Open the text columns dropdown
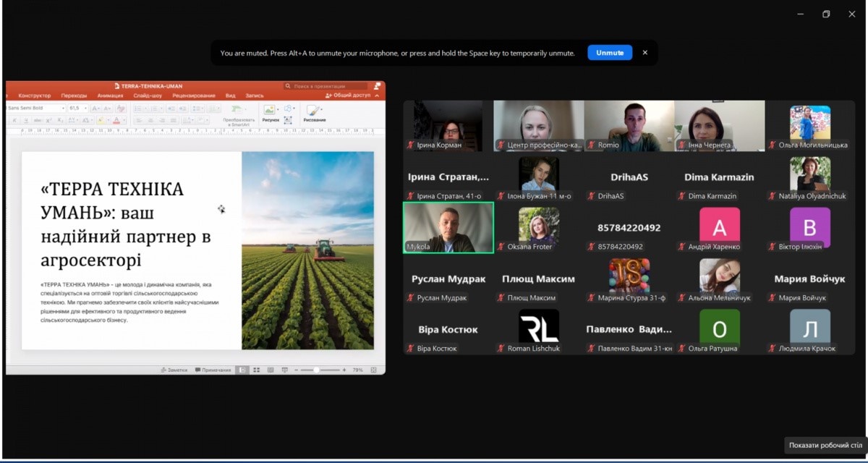Viewport: 868px width, 463px height. click(213, 109)
